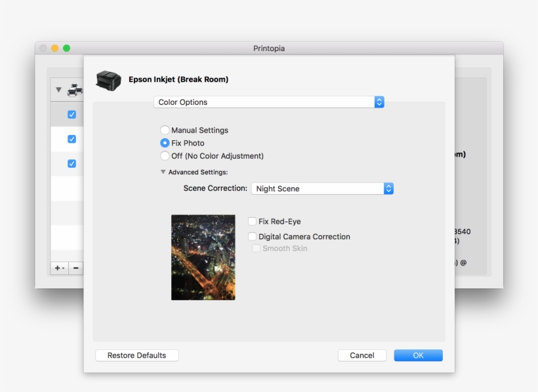Screen dimensions: 538x392
Task: Enable the Fix Red-Eye checkbox
Action: pyautogui.click(x=252, y=221)
